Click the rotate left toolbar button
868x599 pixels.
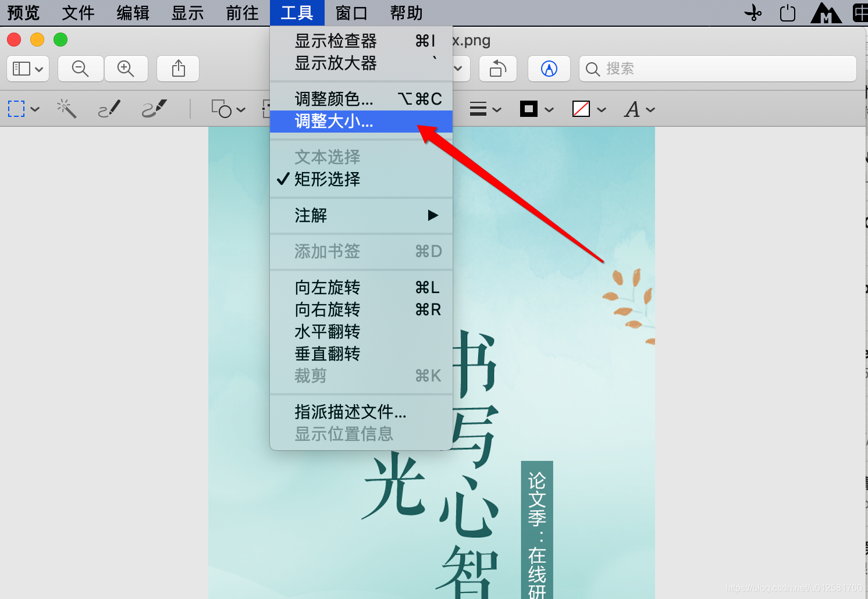pyautogui.click(x=498, y=69)
